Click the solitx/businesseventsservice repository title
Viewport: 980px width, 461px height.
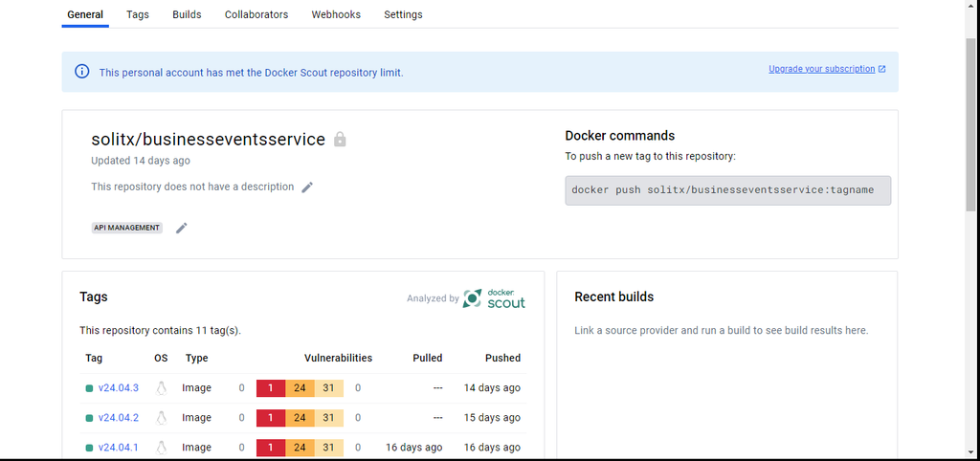point(208,139)
